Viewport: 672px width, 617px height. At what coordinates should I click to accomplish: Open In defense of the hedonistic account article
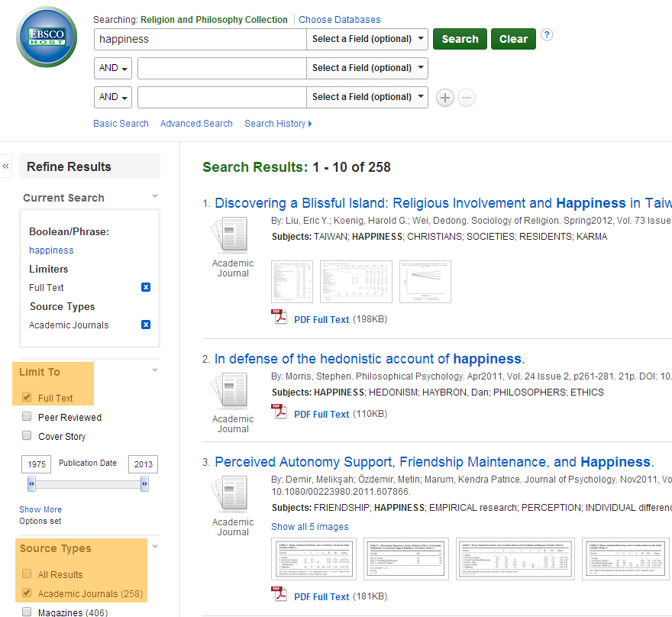point(370,359)
